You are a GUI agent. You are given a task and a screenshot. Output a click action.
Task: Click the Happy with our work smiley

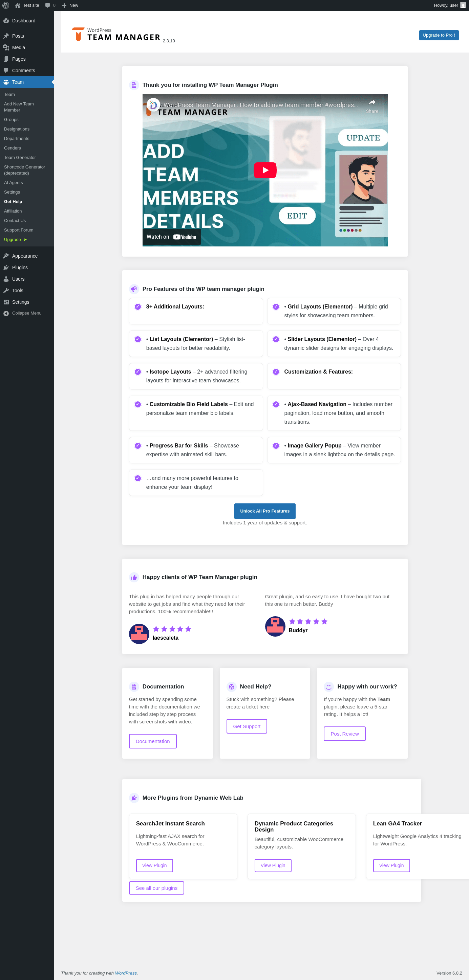(329, 686)
